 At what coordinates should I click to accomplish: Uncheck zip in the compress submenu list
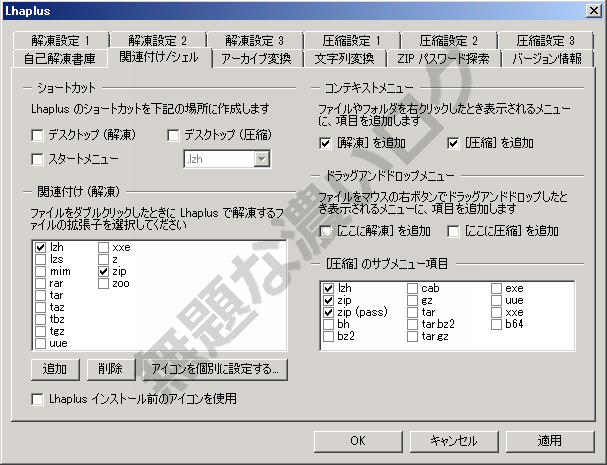[x=328, y=300]
